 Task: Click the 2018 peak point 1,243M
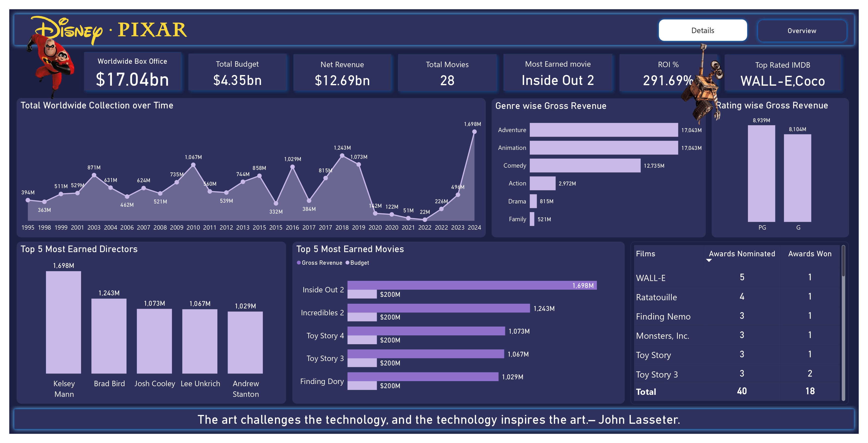pos(342,156)
